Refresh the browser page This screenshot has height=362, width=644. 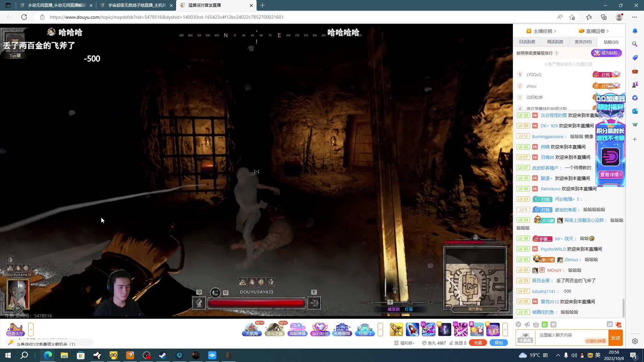point(24,17)
